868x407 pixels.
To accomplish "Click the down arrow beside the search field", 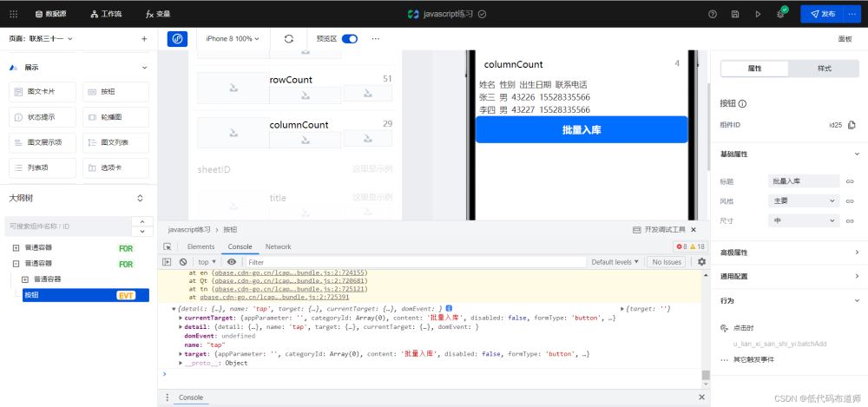I will [142, 232].
